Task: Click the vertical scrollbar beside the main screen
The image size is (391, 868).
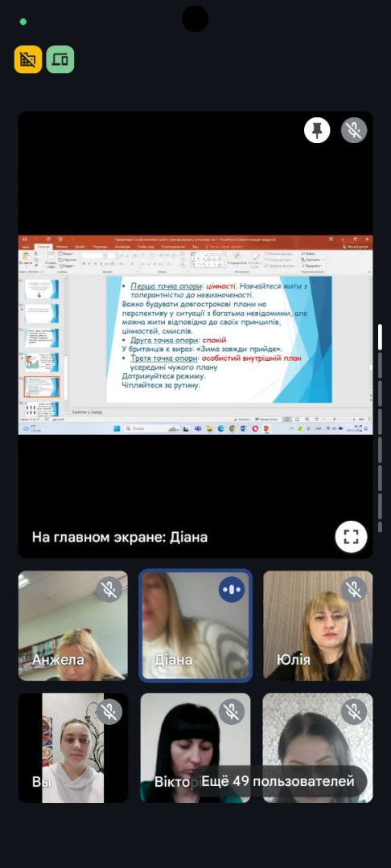Action: 380,428
